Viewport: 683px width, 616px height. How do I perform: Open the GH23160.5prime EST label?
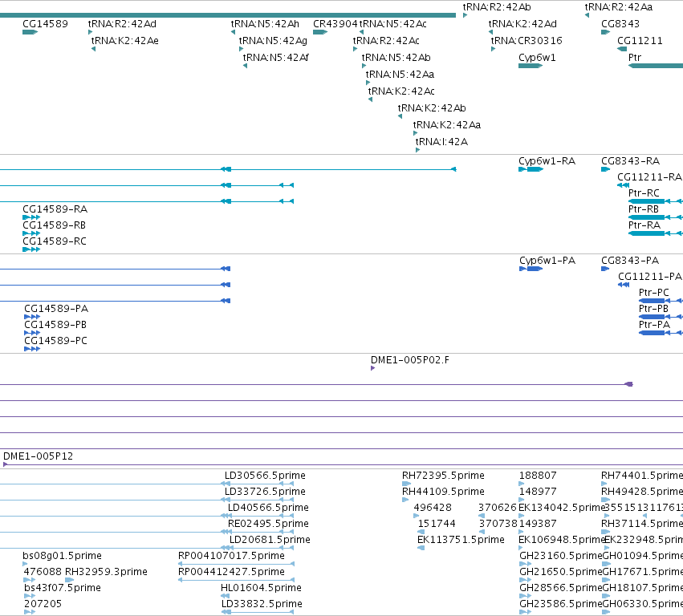pyautogui.click(x=560, y=557)
